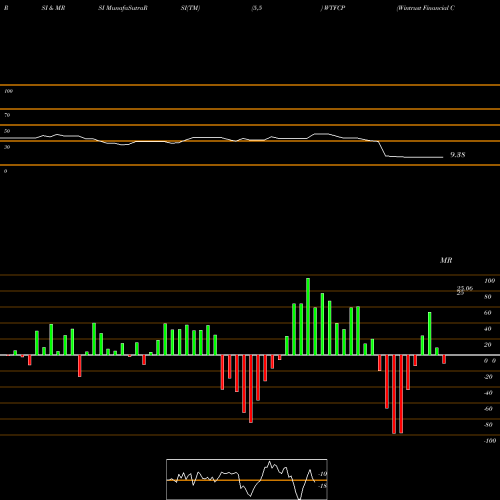Click the 9.38 RSI current value label
Screen dimensions: 500x500
pyautogui.click(x=458, y=155)
